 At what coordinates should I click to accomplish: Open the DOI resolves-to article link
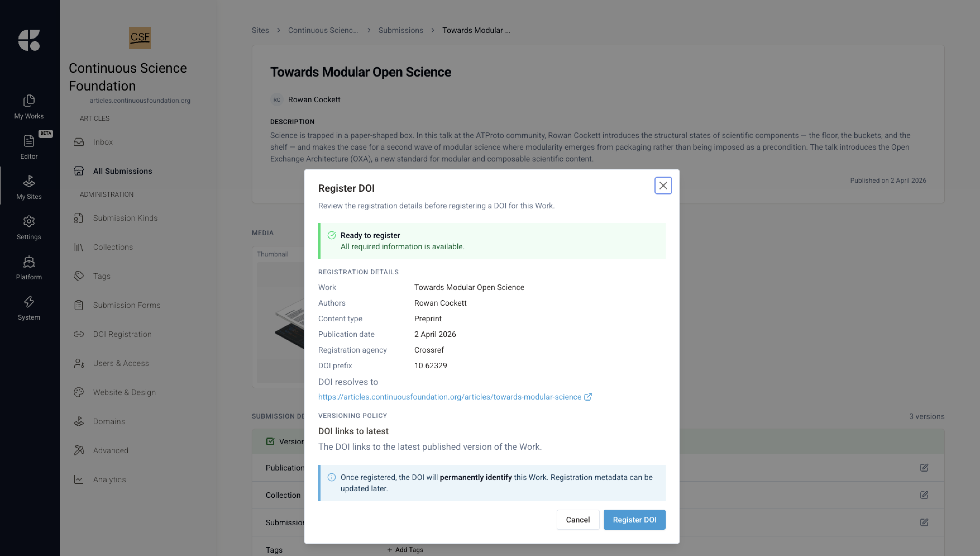(449, 397)
